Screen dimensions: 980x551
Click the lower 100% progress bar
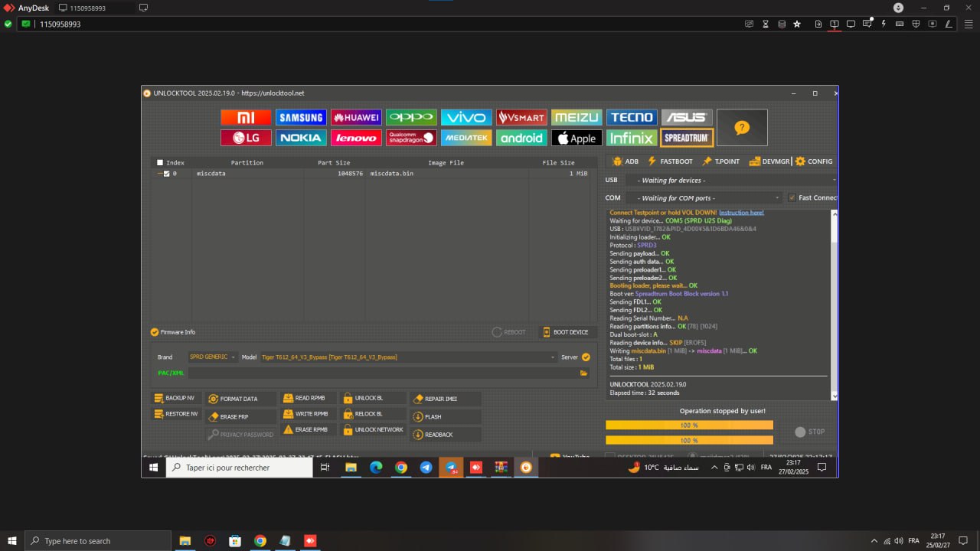coord(689,440)
